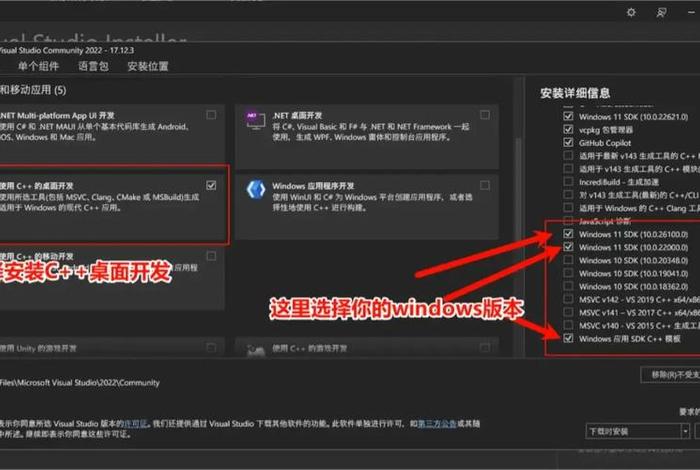700x470 pixels.
Task: Enable the 使用 C++ 的游戏开发 workload checkbox
Action: [x=485, y=347]
